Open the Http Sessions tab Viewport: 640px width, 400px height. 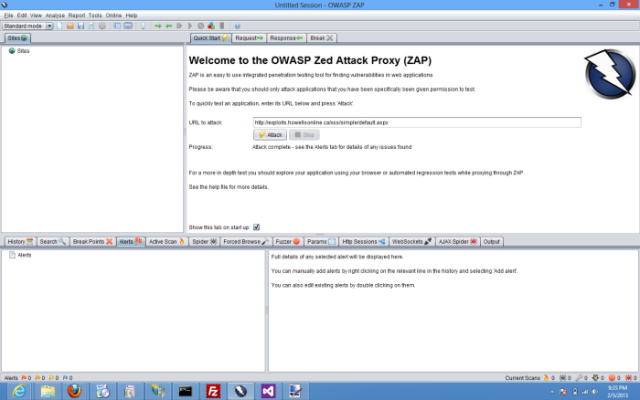[x=363, y=242]
